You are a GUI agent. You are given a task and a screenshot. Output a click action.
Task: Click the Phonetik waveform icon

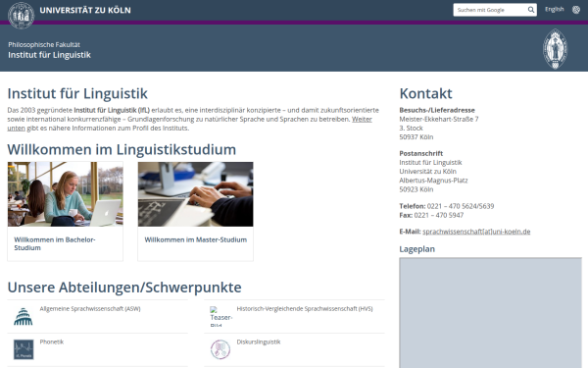pyautogui.click(x=24, y=349)
